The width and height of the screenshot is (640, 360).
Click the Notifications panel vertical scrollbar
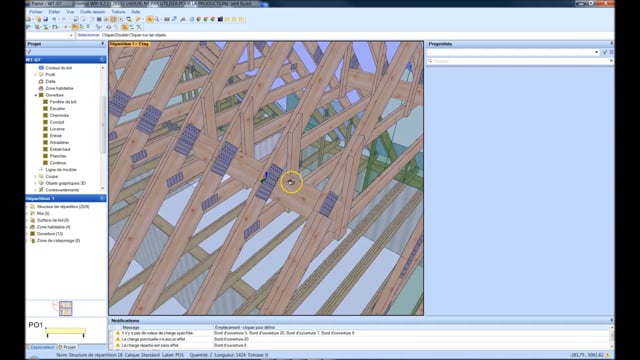[x=611, y=336]
